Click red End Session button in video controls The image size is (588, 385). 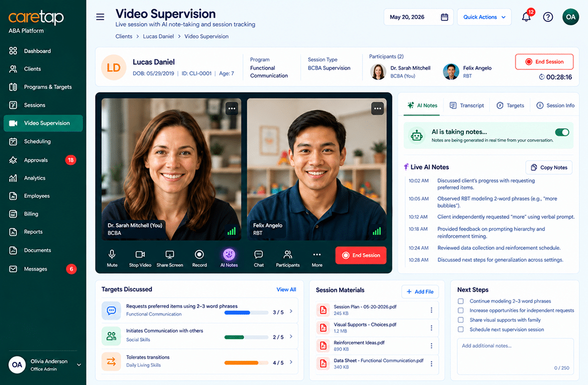(361, 255)
